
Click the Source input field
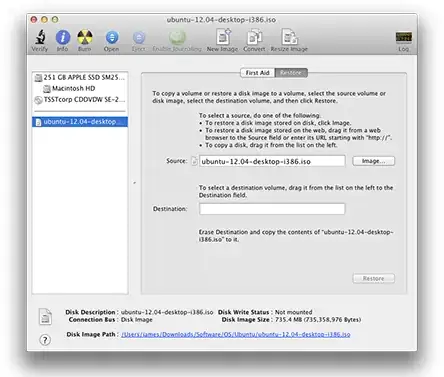272,161
